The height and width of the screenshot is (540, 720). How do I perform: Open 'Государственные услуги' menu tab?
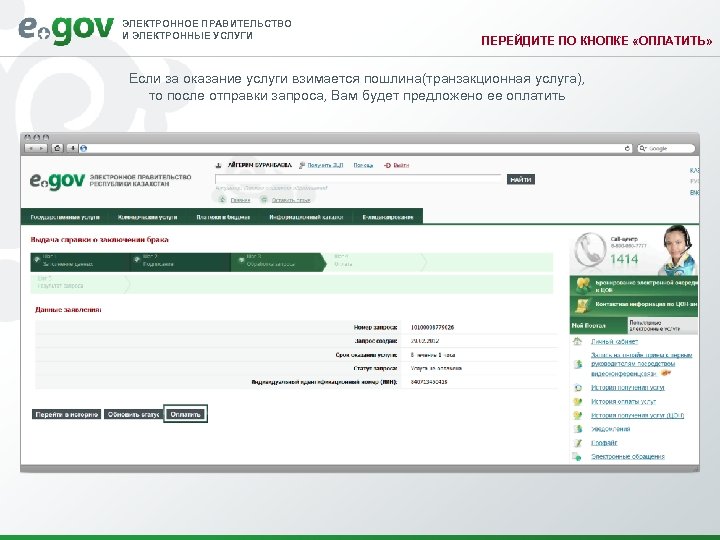[x=65, y=217]
